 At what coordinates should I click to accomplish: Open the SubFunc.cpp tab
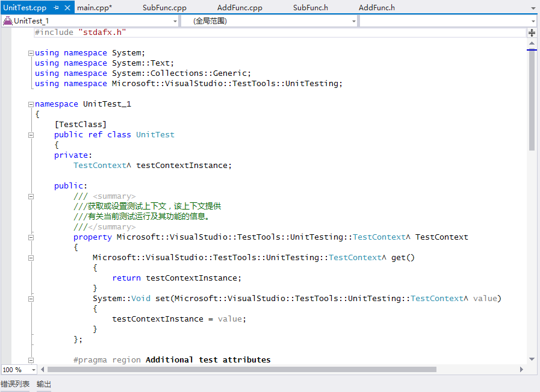coord(164,8)
